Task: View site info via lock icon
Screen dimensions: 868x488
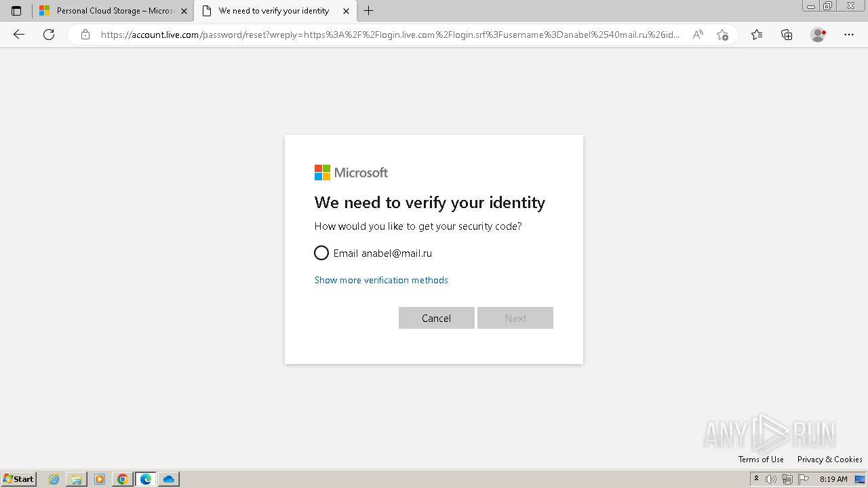Action: click(85, 35)
